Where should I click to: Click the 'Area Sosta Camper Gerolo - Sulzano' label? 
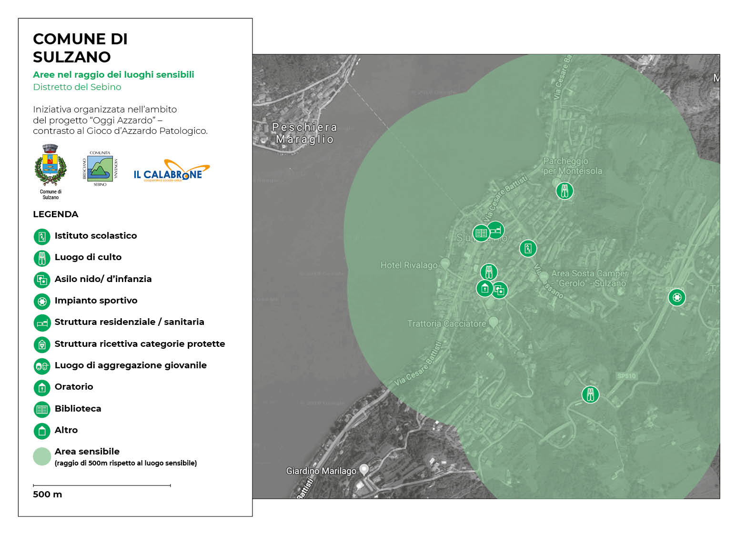(x=590, y=278)
